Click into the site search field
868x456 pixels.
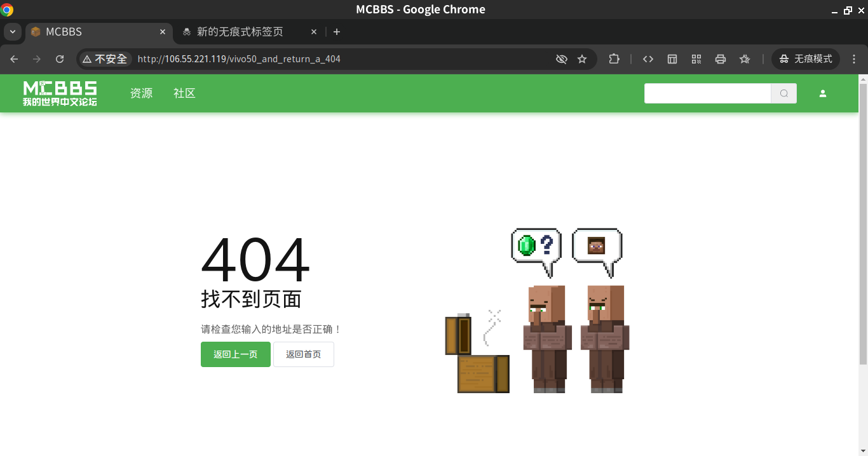[707, 93]
